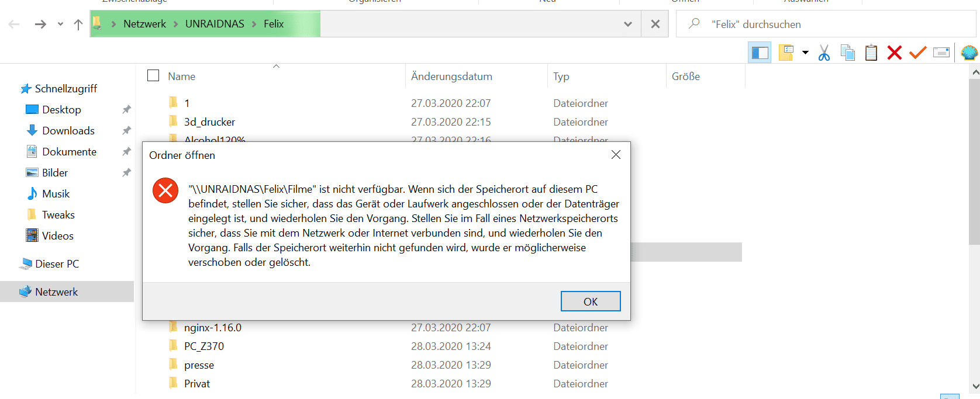Open the folder options toolbar icon
The height and width of the screenshot is (399, 980).
(x=786, y=53)
